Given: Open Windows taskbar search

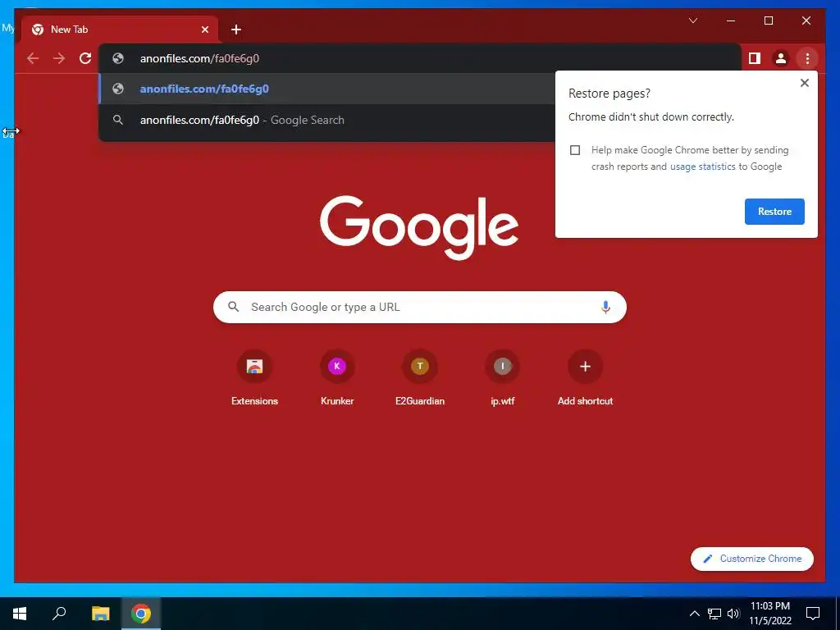Looking at the screenshot, I should pos(59,614).
